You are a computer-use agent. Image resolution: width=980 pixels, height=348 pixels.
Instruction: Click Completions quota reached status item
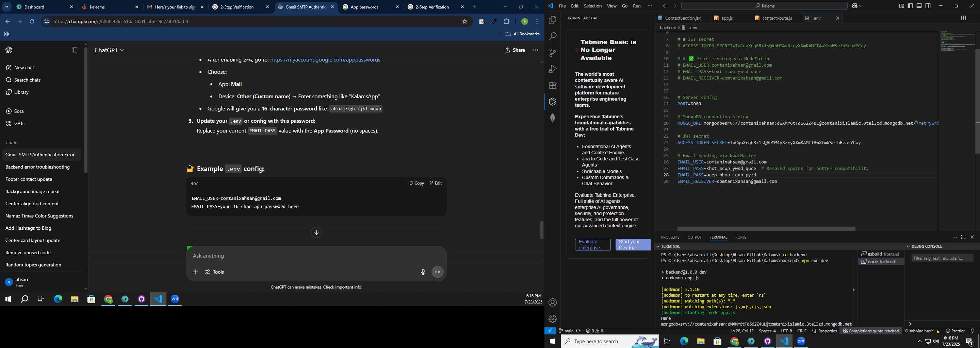click(871, 331)
